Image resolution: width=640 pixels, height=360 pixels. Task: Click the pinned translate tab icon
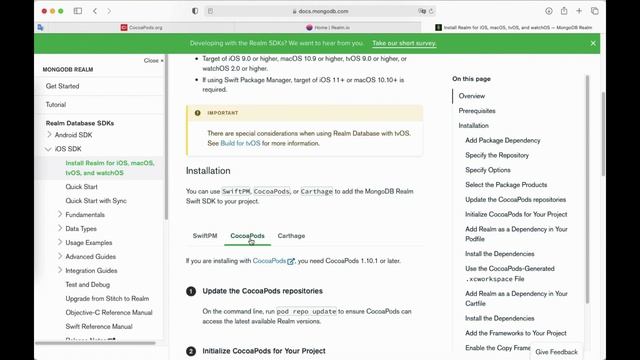coord(40,27)
